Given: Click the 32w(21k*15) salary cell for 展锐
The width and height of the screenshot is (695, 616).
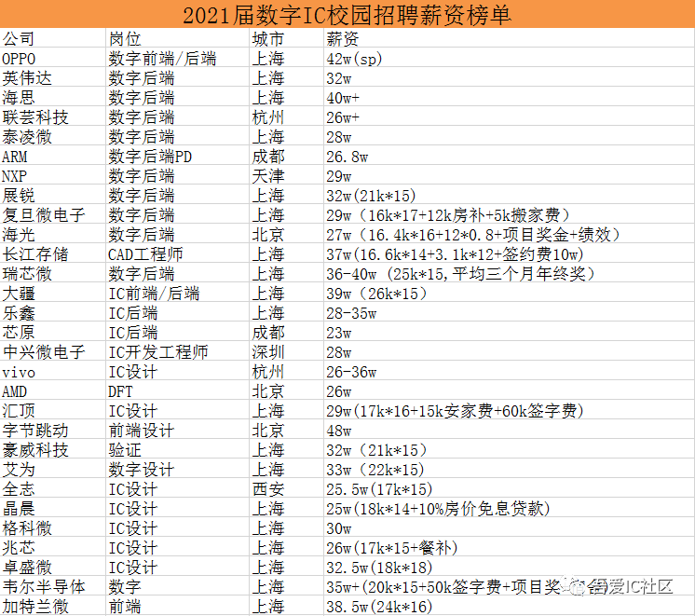Looking at the screenshot, I should pos(509,195).
